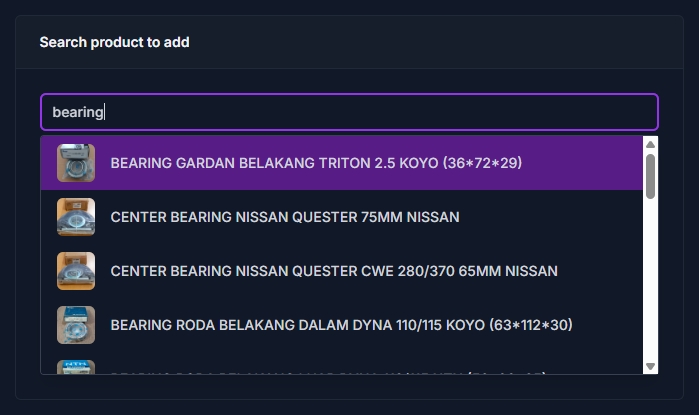
Task: Click the Quester 75MM center bearing thumbnail
Action: tap(76, 217)
